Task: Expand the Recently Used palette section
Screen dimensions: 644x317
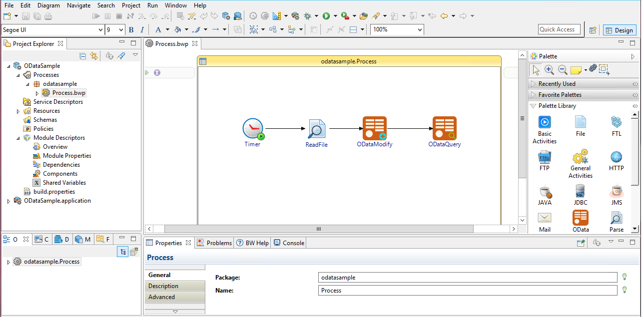Action: click(x=557, y=84)
